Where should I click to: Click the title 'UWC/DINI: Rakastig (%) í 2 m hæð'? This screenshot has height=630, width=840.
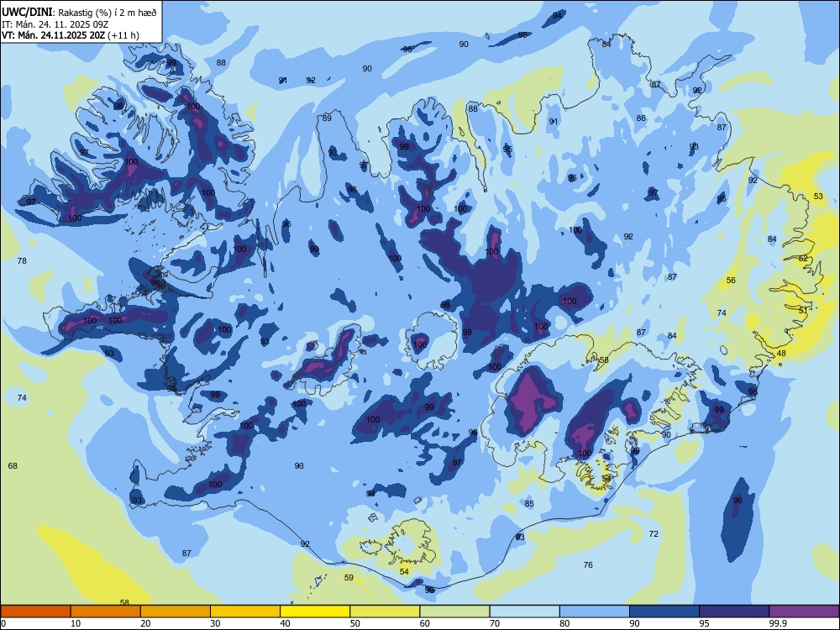[x=79, y=13]
